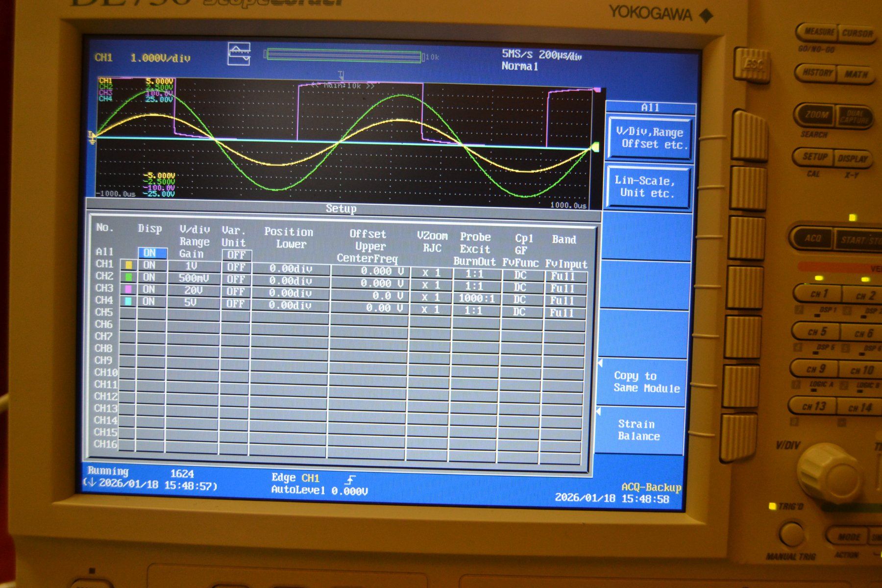Select the CURSOR panel key
This screenshot has height=588, width=882.
pos(857,34)
